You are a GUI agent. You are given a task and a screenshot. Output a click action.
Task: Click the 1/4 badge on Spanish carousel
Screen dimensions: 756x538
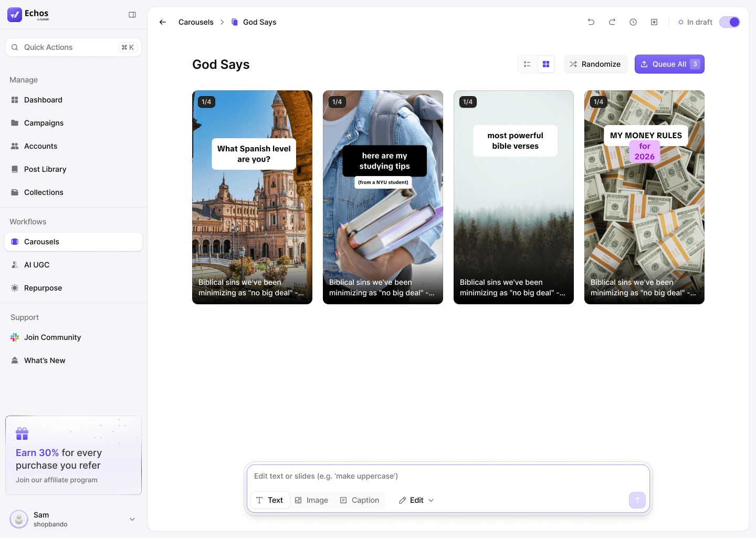click(x=206, y=102)
